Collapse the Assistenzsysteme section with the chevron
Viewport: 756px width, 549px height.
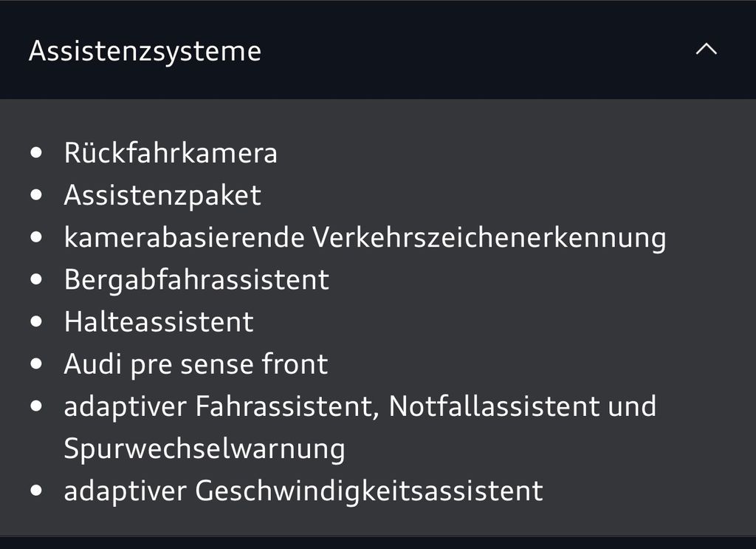707,50
